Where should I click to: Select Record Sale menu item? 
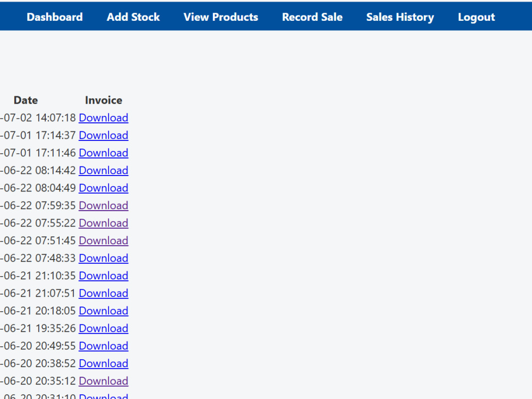pos(312,17)
